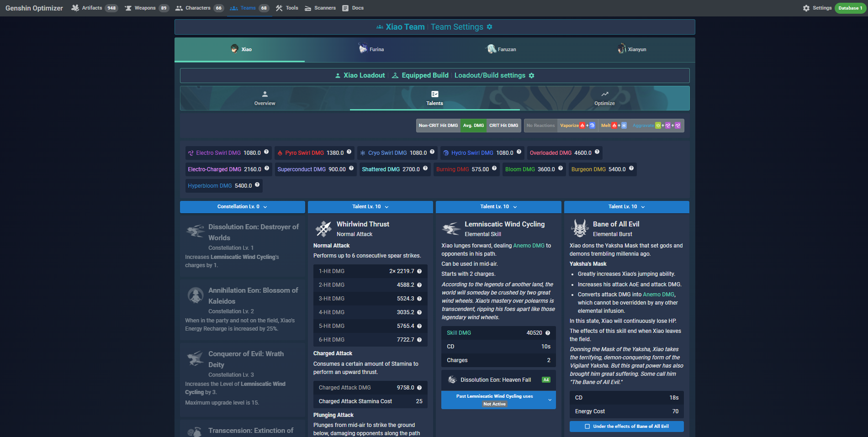868x437 pixels.
Task: Click the info icon next to Skill DMG
Action: click(x=547, y=333)
